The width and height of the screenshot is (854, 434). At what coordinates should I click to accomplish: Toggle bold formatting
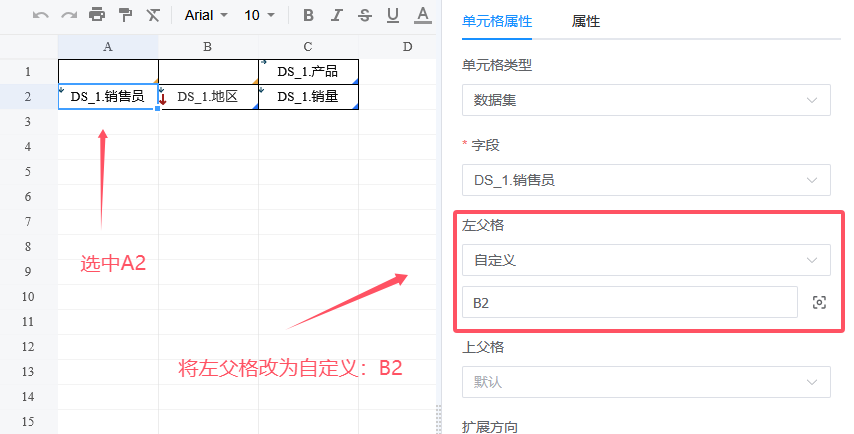tap(308, 15)
